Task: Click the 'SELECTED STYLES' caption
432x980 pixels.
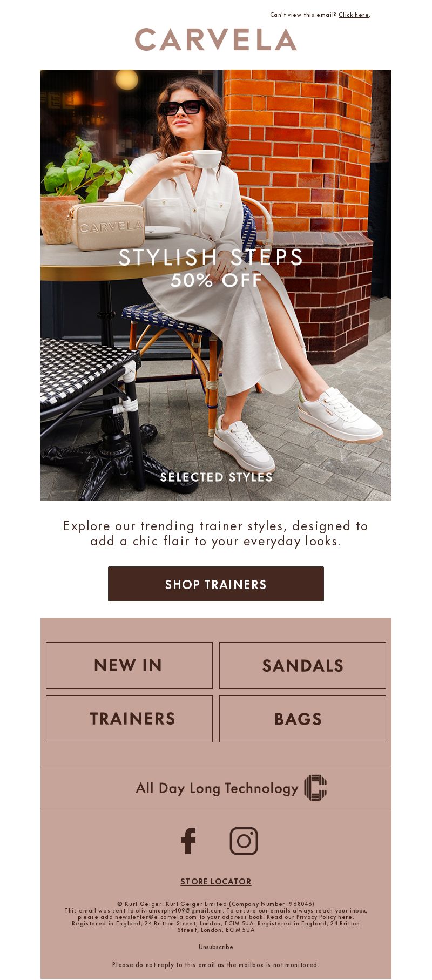Action: pyautogui.click(x=216, y=477)
